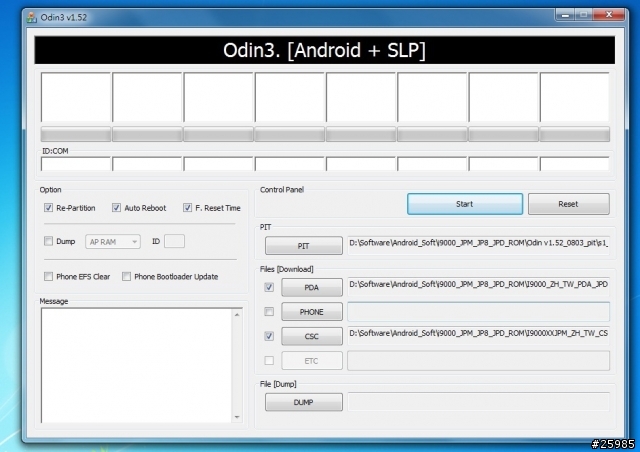
Task: Browse for a PIT file
Action: [x=304, y=246]
